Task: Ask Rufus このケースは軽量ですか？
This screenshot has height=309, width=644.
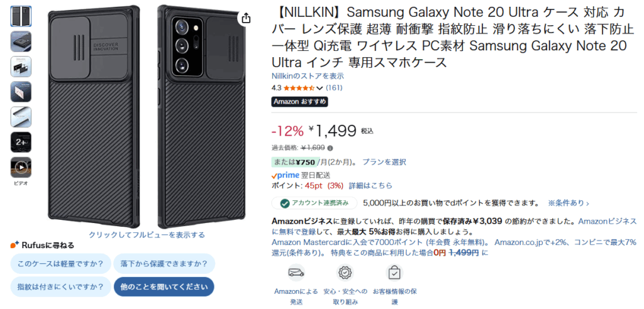Action: click(61, 263)
